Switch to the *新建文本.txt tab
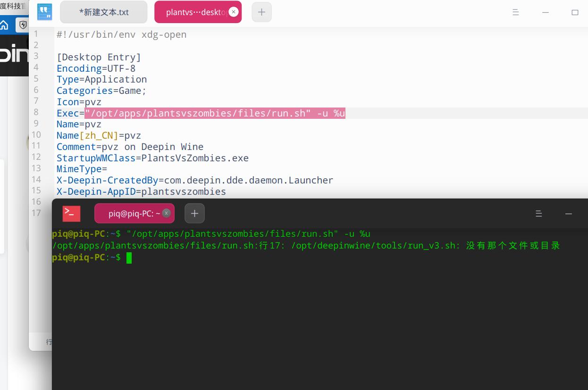The image size is (588, 390). coord(104,12)
